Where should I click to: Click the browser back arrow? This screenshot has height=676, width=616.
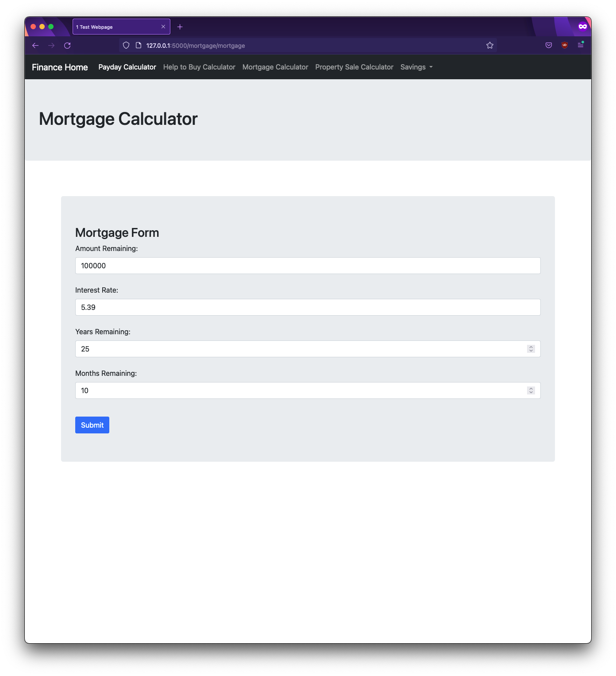point(35,46)
